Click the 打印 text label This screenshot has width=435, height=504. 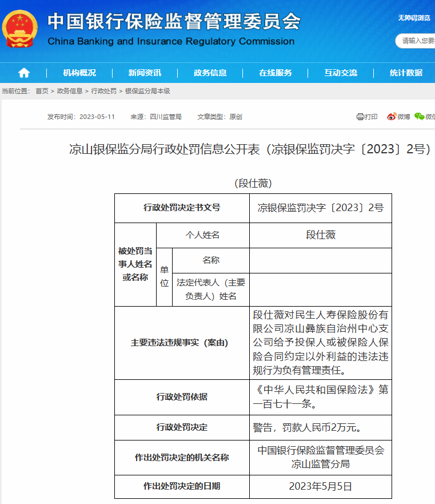(x=372, y=117)
